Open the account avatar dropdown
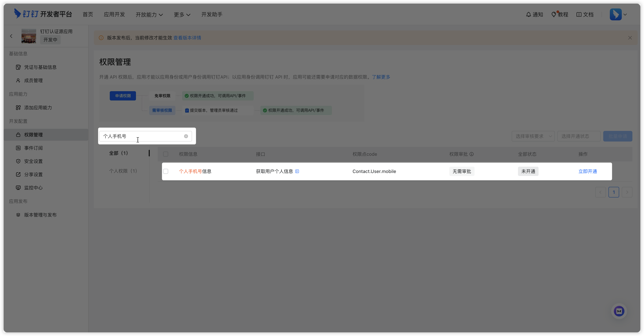 (x=618, y=14)
